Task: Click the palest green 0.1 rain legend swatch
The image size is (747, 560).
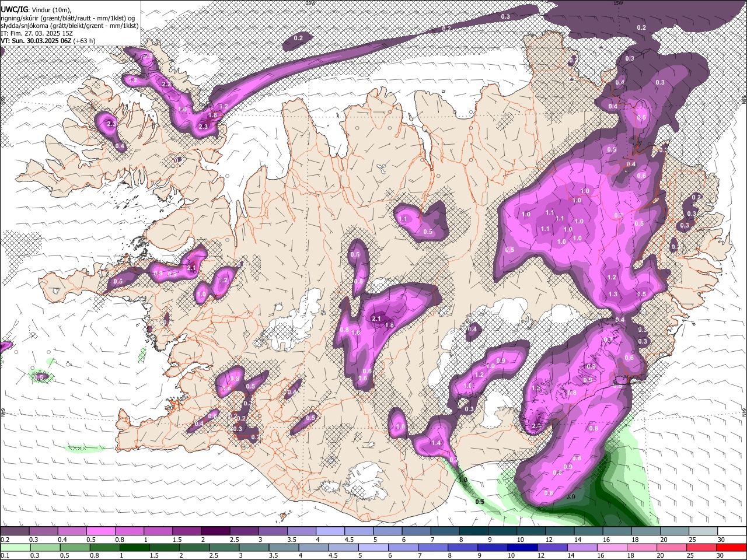Action: pyautogui.click(x=15, y=547)
